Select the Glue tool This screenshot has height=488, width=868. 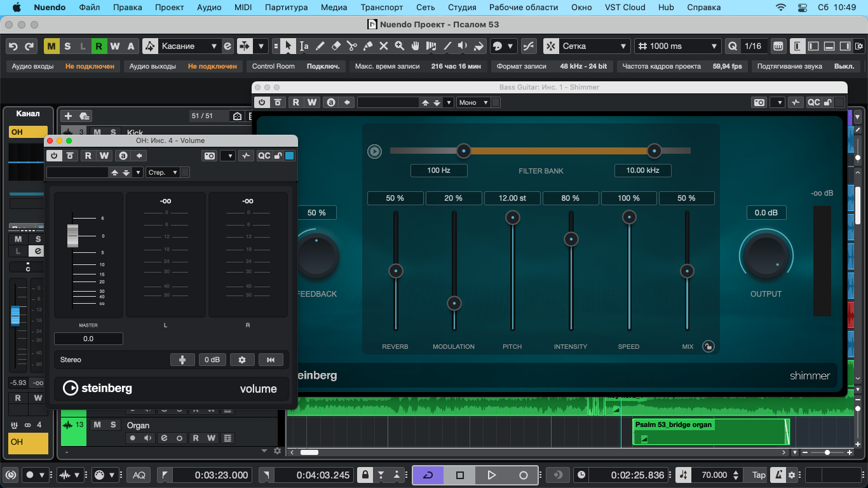coord(368,46)
